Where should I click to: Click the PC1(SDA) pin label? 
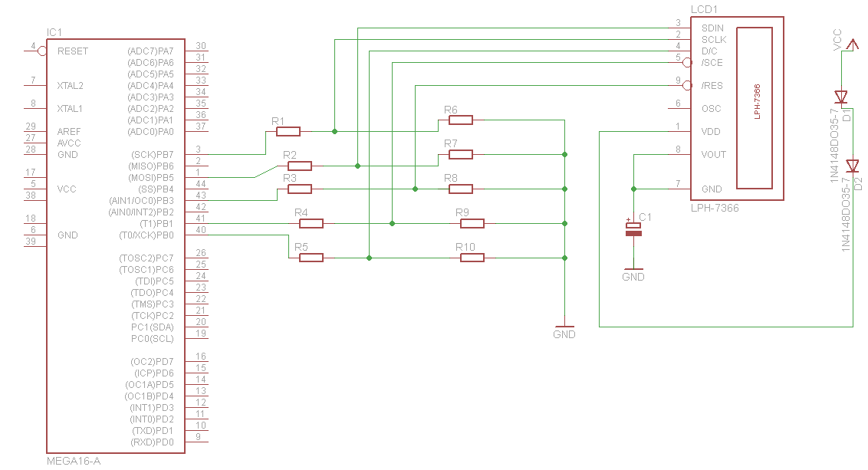(x=153, y=327)
